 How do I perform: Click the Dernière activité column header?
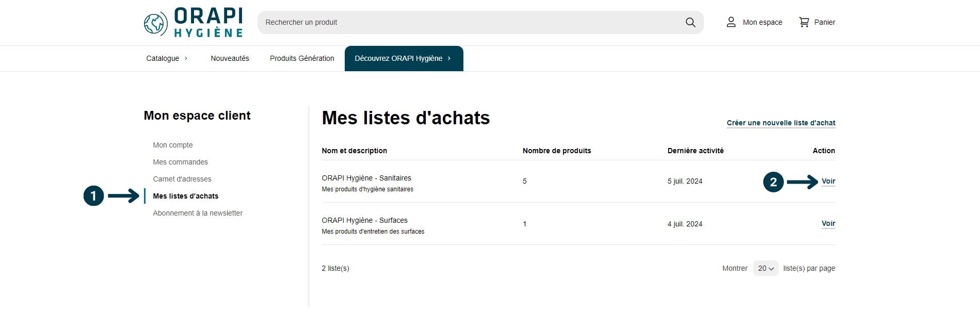click(695, 151)
